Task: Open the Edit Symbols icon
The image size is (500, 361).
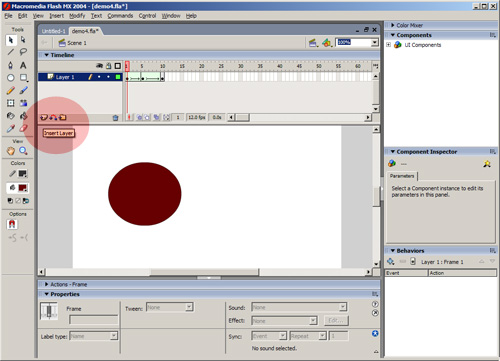Action: pyautogui.click(x=327, y=43)
